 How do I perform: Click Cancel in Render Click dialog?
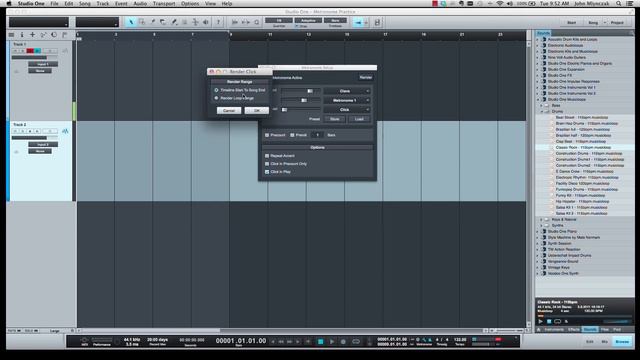pos(229,111)
